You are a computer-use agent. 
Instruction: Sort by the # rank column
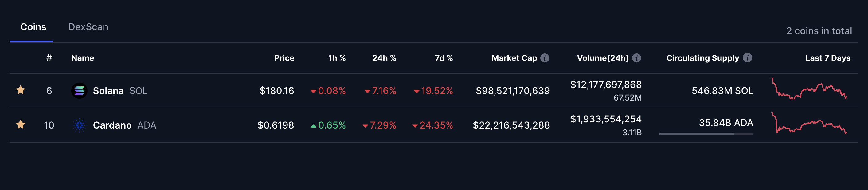49,58
